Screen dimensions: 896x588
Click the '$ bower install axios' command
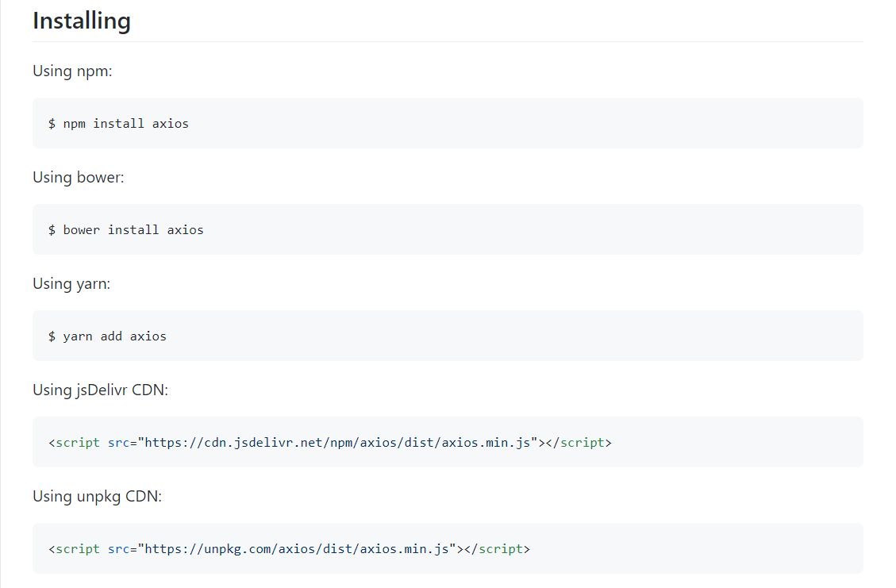pyautogui.click(x=125, y=229)
